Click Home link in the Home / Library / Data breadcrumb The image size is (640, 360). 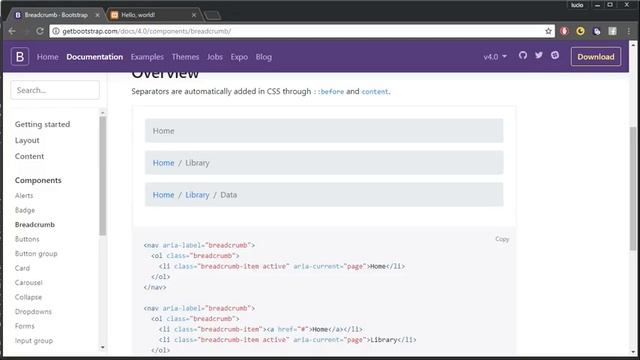(163, 195)
